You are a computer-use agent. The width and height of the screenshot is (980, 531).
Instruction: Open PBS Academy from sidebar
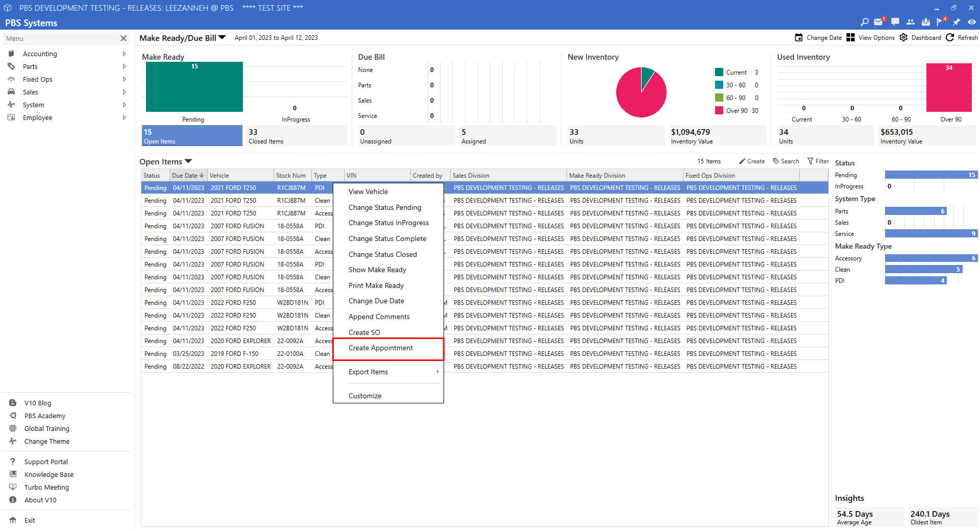coord(45,416)
